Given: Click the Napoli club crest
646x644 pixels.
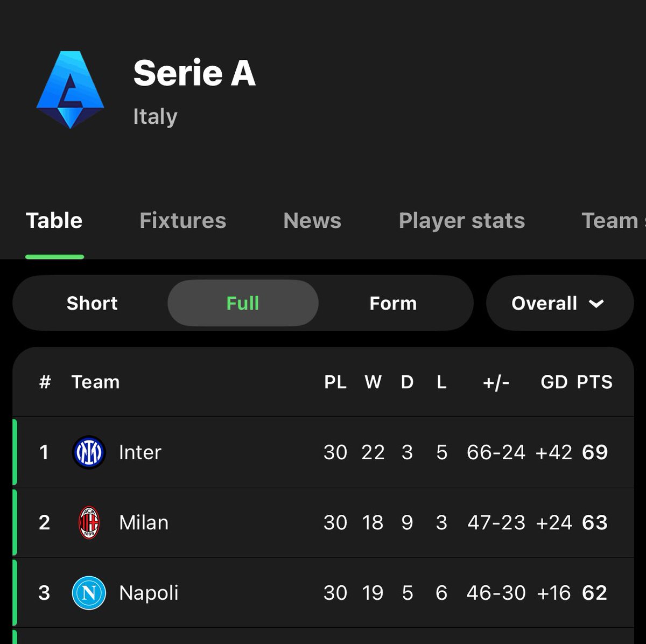Looking at the screenshot, I should (89, 593).
